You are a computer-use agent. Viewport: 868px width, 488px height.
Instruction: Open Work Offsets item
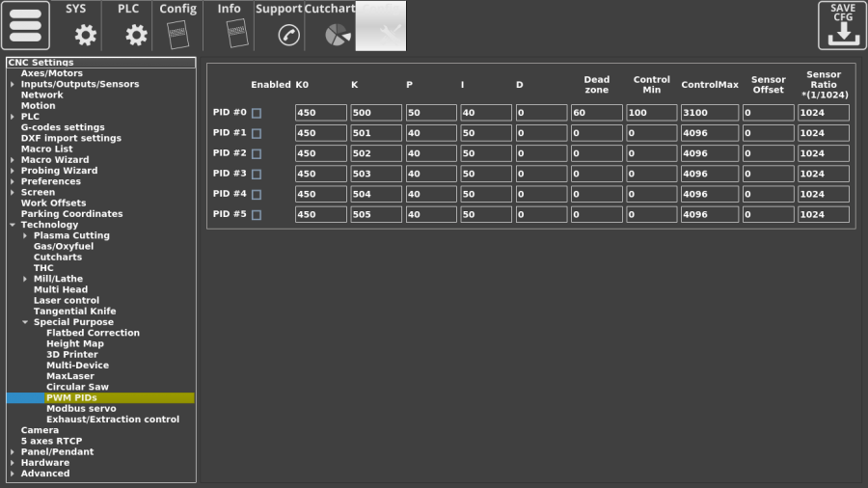click(53, 203)
